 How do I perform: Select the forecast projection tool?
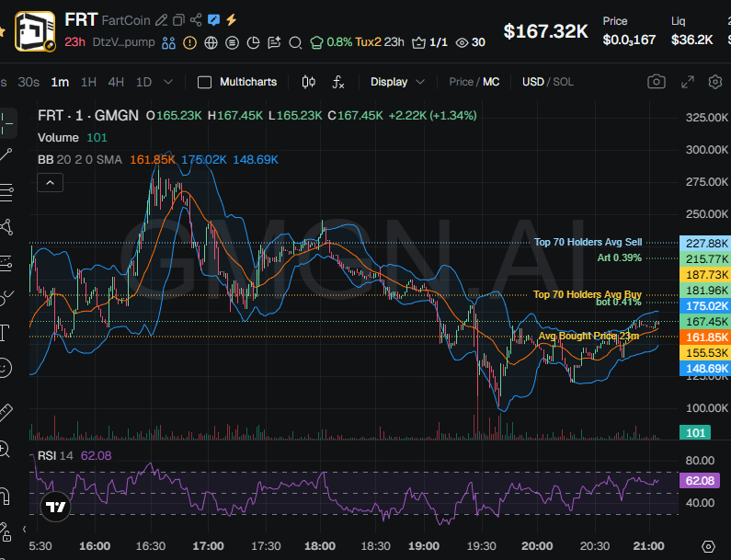coord(6,263)
